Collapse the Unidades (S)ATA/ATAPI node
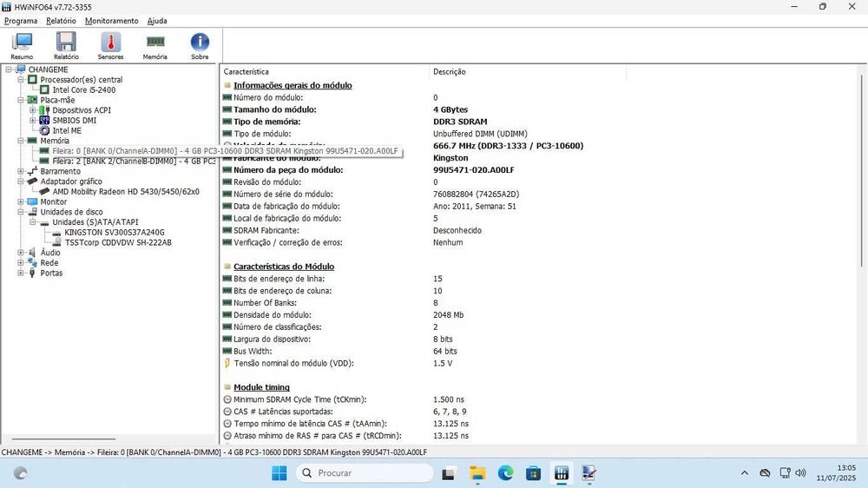Screen dimensions: 868x488 point(33,222)
